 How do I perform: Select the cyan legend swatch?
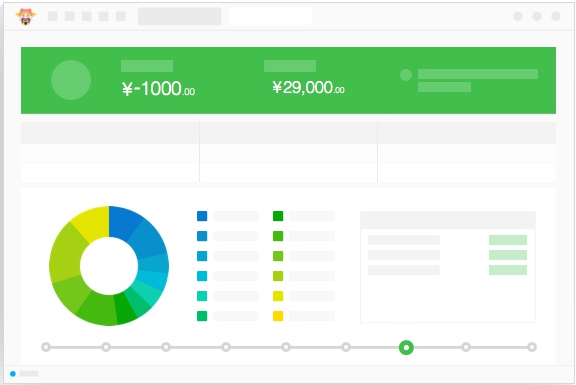(x=202, y=276)
